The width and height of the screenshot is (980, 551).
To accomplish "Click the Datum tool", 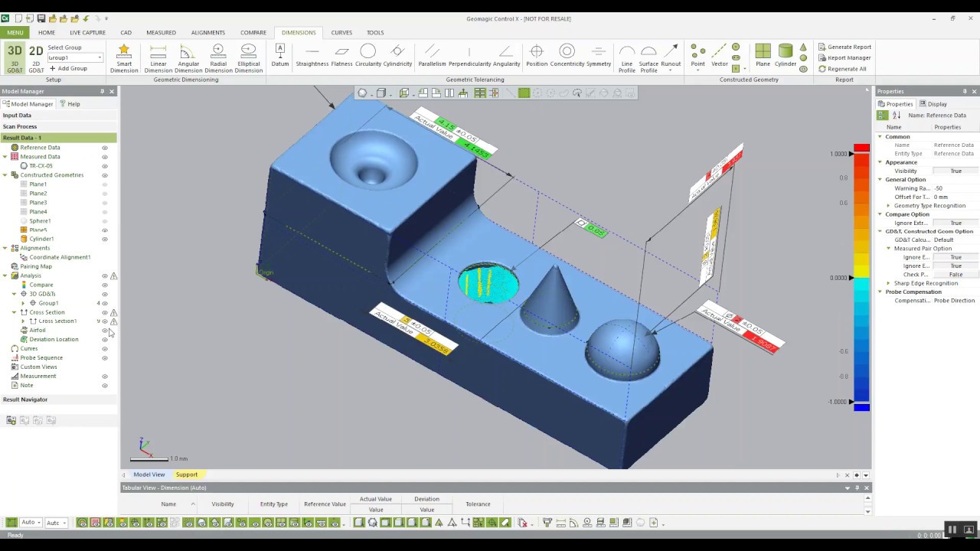I will (x=279, y=55).
